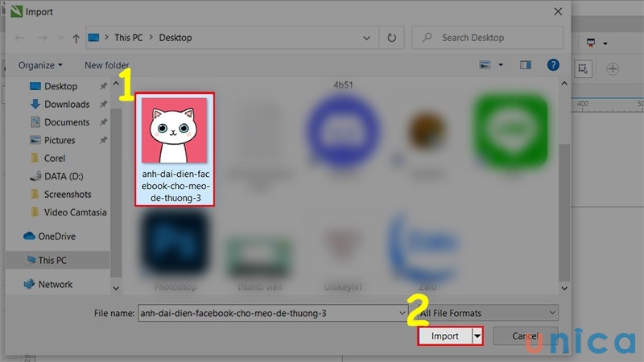Expand the All File Formats dropdown
Image resolution: width=644 pixels, height=362 pixels.
pos(488,312)
